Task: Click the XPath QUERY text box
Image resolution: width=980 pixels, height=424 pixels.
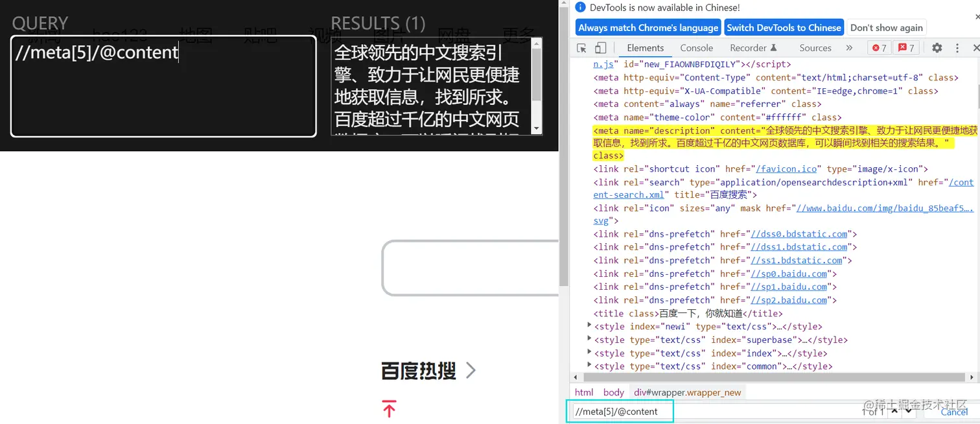Action: [163, 86]
